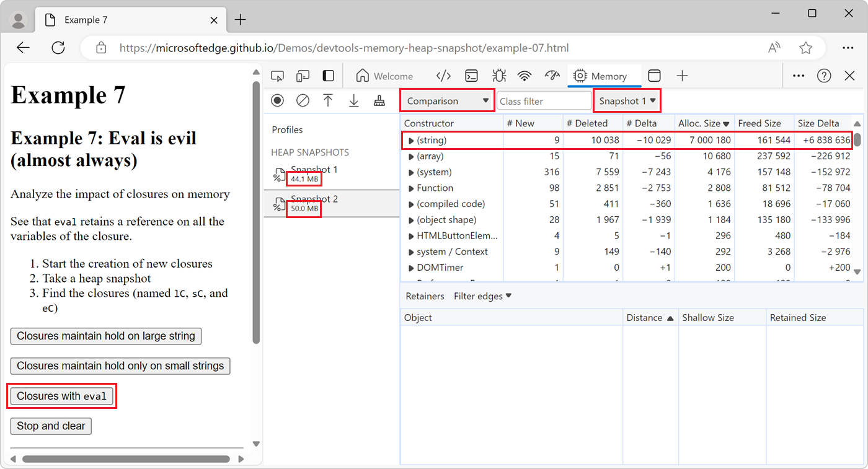Open the Comparison perspective dropdown
This screenshot has width=868, height=469.
click(x=446, y=100)
